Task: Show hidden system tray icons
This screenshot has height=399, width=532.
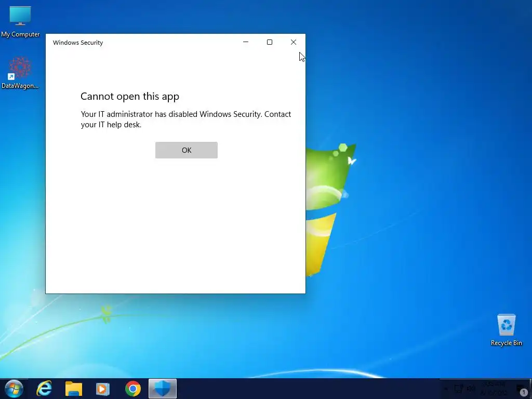Action: 446,389
